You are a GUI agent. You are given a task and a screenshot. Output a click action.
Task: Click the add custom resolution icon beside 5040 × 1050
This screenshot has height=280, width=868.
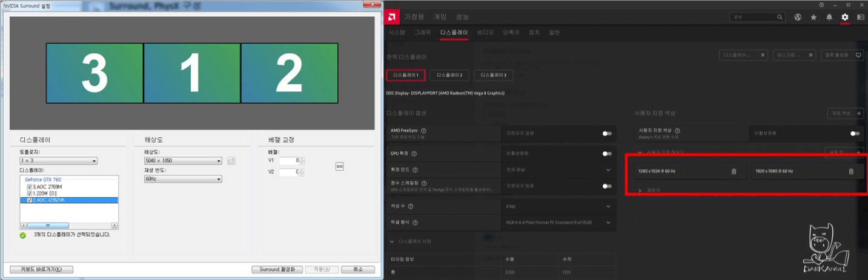231,161
